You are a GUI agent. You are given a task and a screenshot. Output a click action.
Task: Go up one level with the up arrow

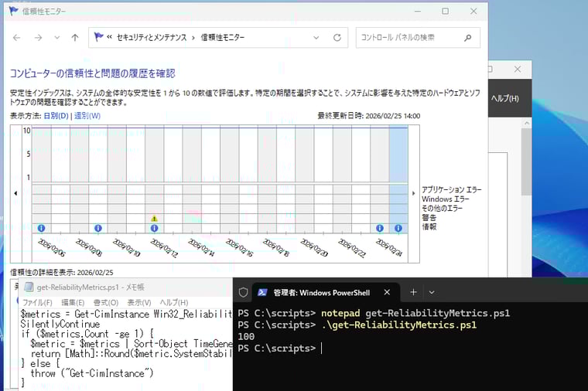point(75,37)
